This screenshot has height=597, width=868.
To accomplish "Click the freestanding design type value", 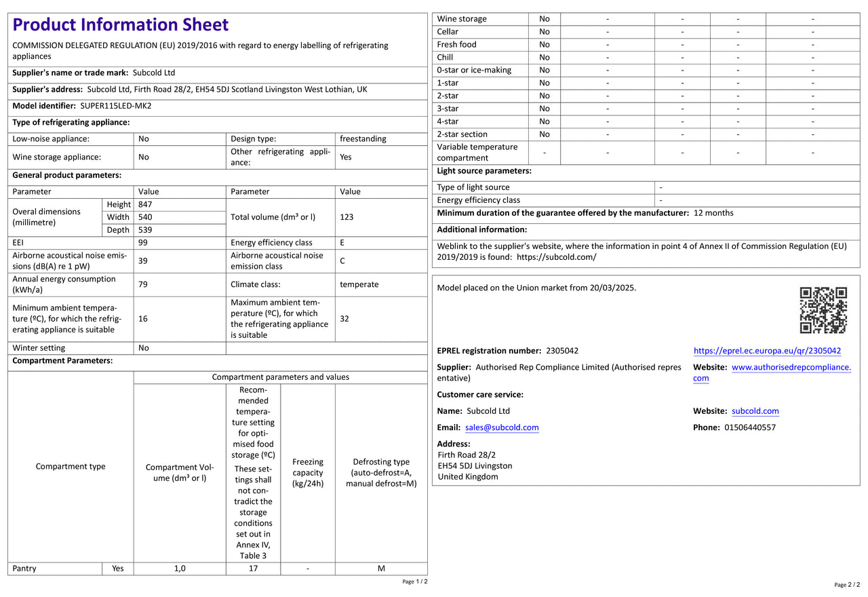I will pos(363,139).
